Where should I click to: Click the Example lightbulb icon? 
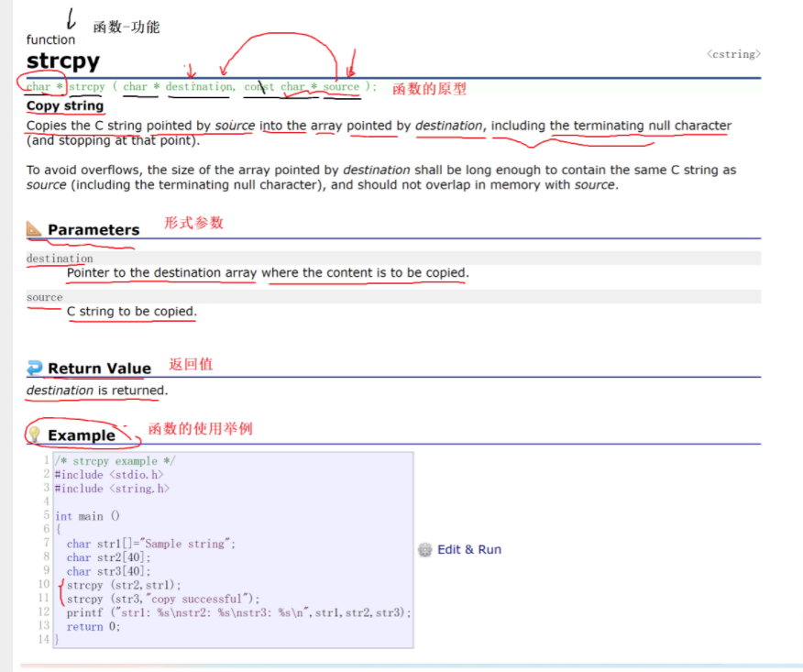coord(34,435)
